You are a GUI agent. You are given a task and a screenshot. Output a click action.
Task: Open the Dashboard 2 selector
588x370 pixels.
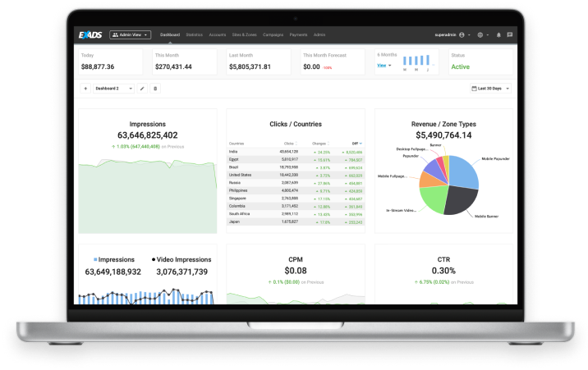[x=113, y=89]
